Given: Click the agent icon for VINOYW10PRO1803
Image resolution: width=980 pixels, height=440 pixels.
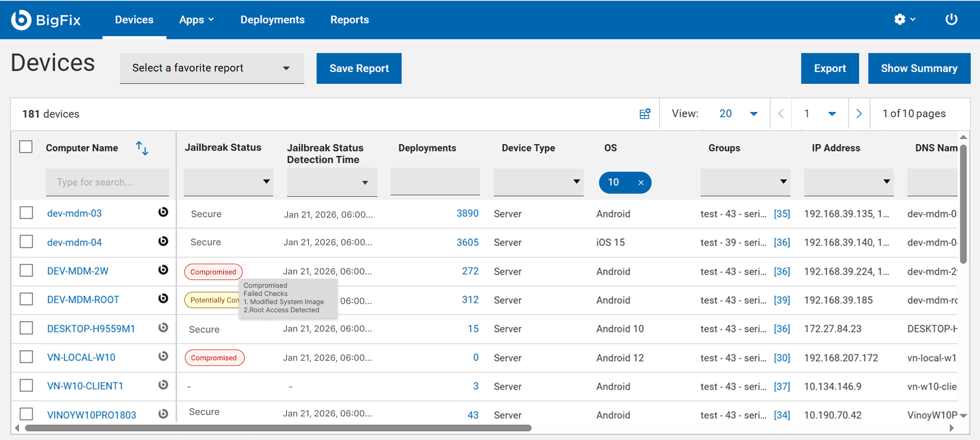Looking at the screenshot, I should [x=163, y=414].
